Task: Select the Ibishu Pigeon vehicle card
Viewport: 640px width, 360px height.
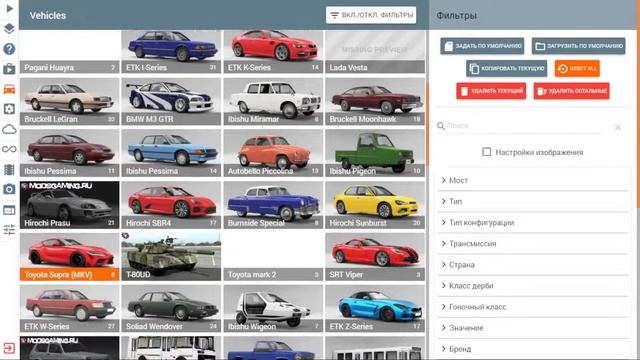Action: tap(375, 153)
